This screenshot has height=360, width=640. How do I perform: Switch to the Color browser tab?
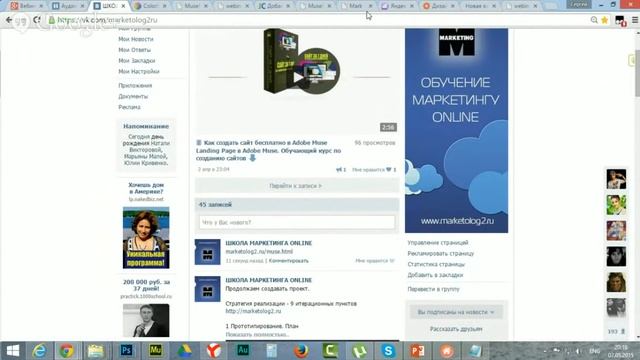[151, 6]
